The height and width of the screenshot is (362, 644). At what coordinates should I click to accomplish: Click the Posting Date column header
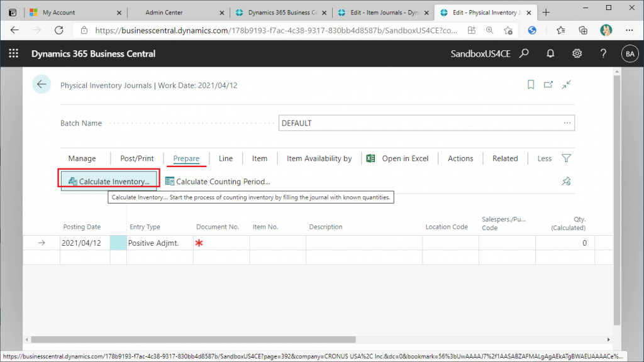click(x=82, y=226)
